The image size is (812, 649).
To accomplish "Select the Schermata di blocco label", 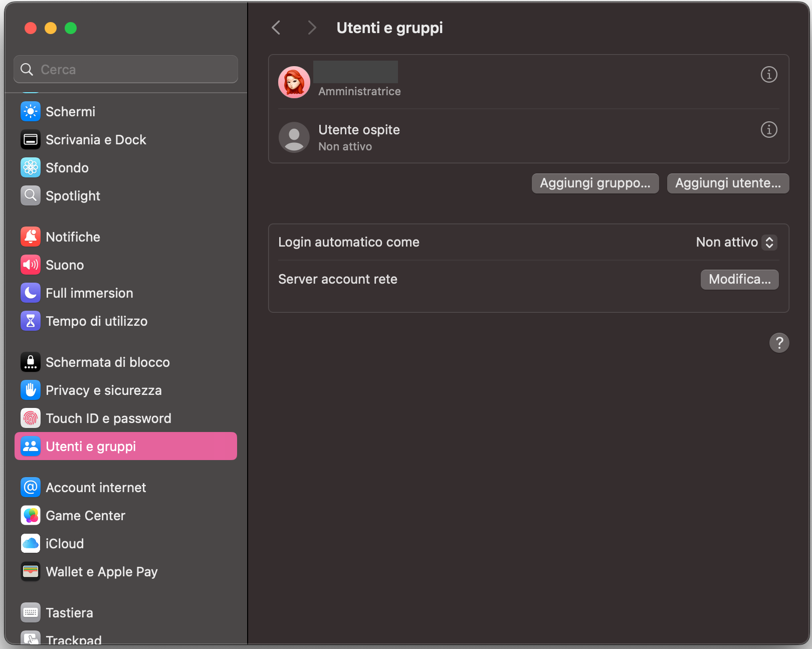I will coord(108,362).
